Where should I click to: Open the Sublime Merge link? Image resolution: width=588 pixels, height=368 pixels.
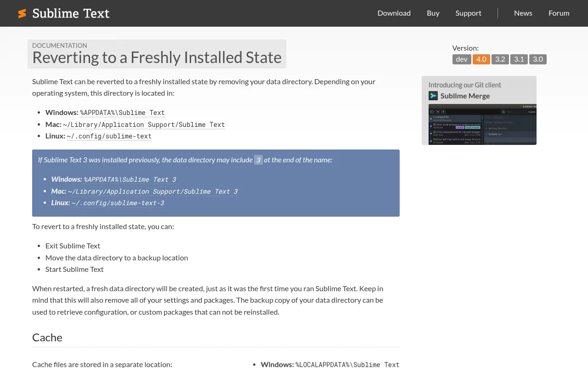coord(465,96)
